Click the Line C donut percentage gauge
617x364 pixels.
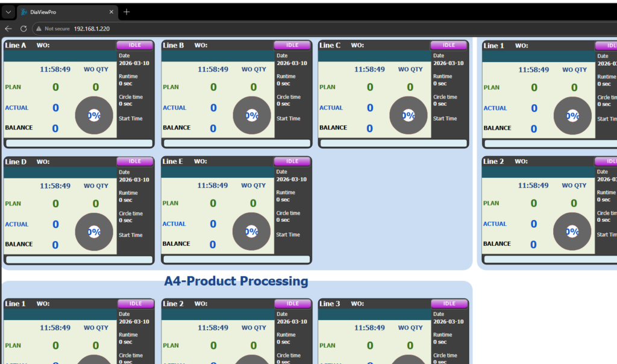(409, 116)
